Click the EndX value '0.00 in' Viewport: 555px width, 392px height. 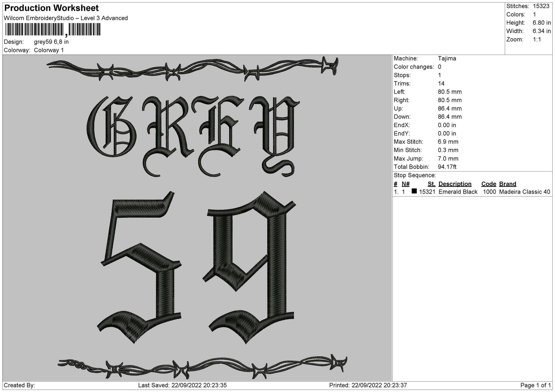tap(447, 125)
